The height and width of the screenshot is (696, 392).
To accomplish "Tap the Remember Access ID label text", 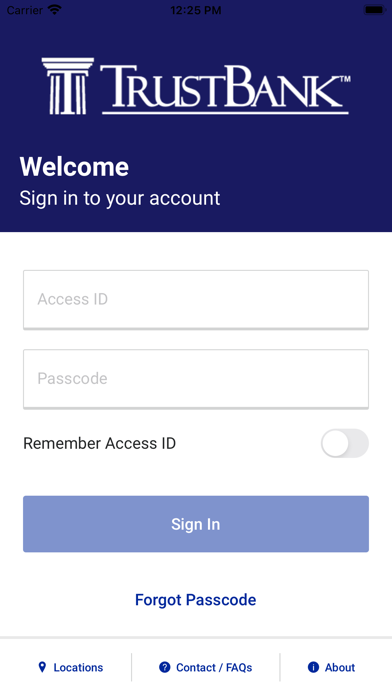I will pyautogui.click(x=99, y=443).
